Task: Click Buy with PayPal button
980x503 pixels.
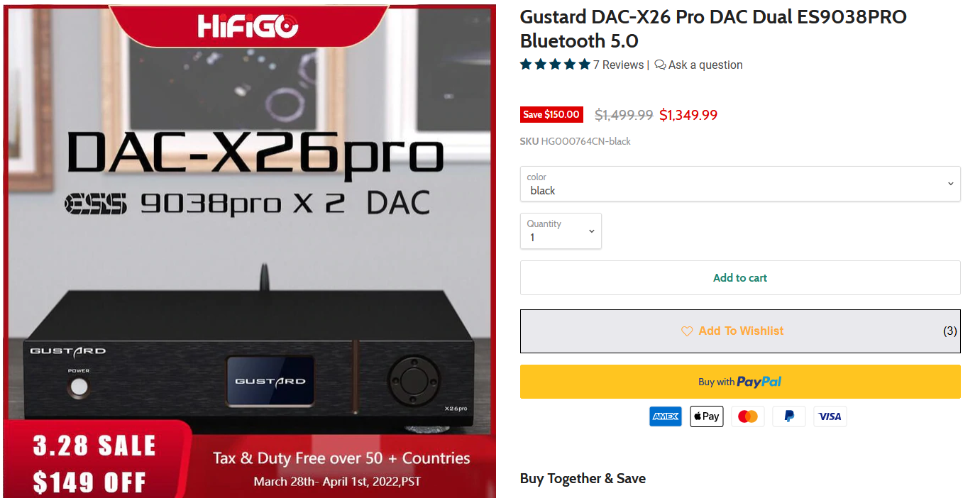Action: (740, 382)
